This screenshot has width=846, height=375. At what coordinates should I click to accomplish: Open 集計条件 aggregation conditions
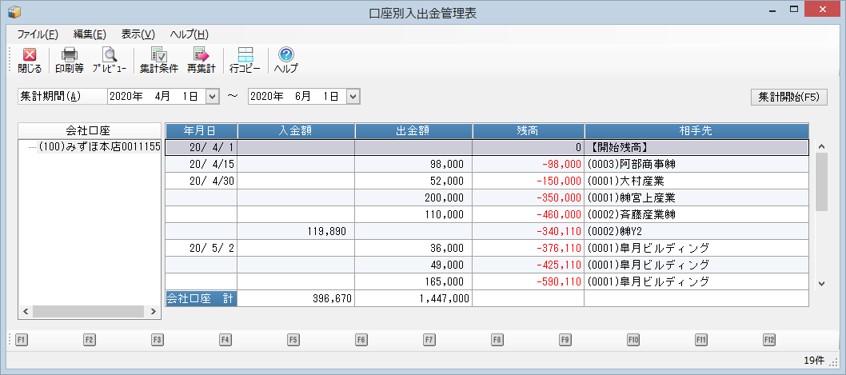[159, 60]
